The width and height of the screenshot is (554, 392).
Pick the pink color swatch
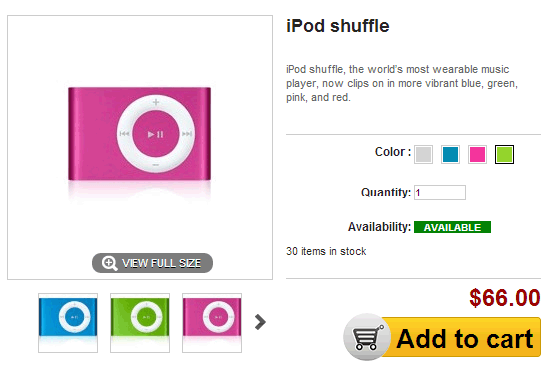pos(477,154)
